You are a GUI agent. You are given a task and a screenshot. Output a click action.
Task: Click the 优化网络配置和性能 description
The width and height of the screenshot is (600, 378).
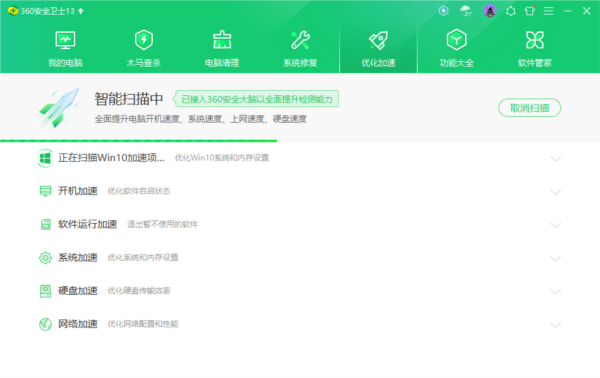click(143, 324)
